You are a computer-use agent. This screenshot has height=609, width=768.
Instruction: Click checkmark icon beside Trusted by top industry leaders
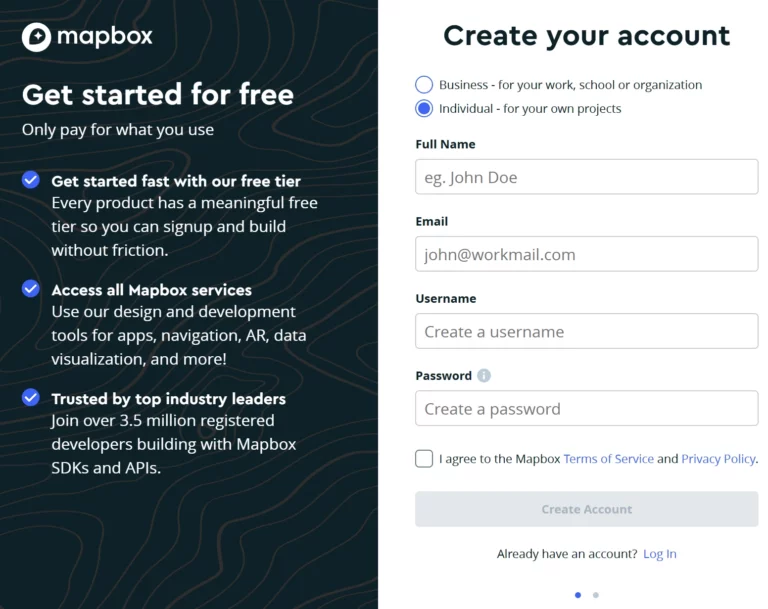(31, 397)
